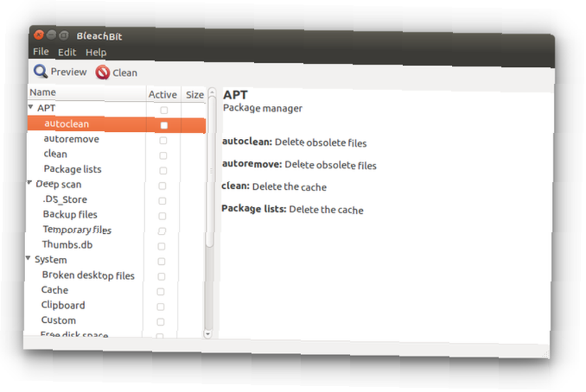
Task: Check the Temporary files checkbox
Action: click(162, 231)
